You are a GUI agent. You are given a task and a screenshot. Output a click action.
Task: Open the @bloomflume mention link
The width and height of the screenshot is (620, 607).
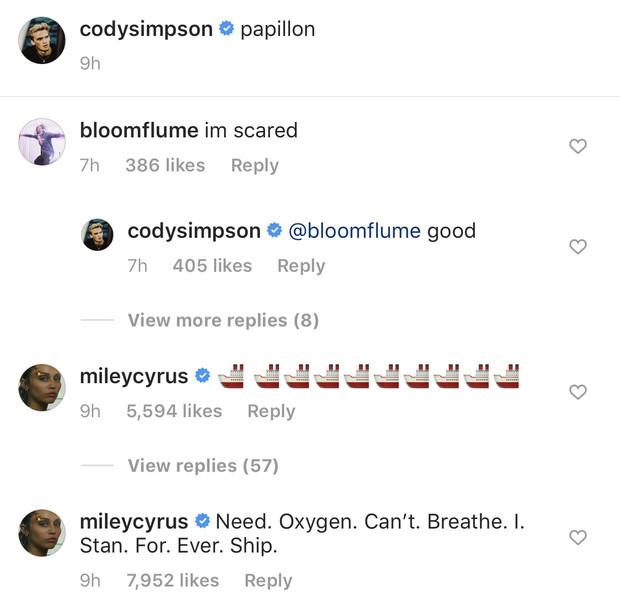[354, 231]
